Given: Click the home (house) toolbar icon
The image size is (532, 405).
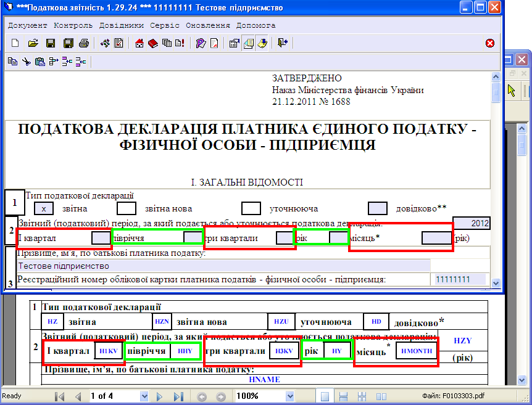Looking at the screenshot, I should coord(139,43).
